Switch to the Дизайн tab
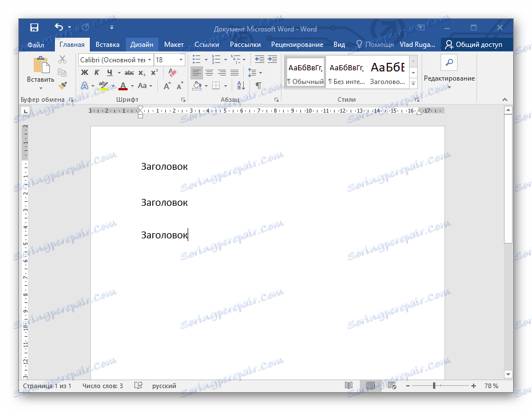Image resolution: width=532 pixels, height=411 pixels. [x=142, y=45]
